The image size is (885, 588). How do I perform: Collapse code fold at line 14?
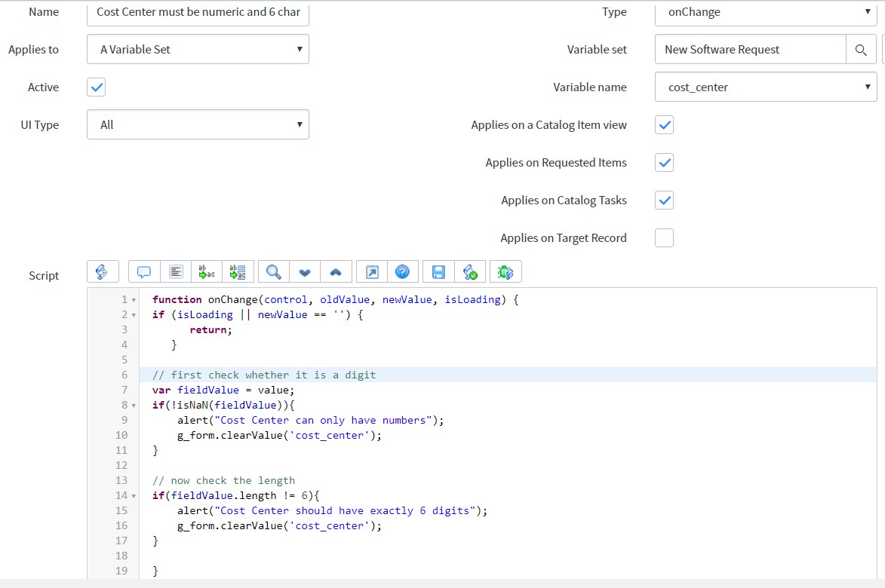(x=134, y=496)
